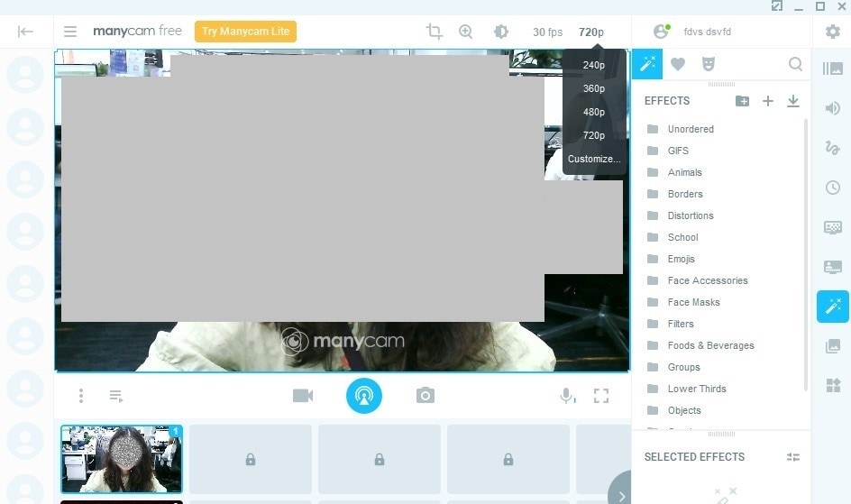Viewport: 851px width, 504px height.
Task: Open the zoom in magnifier tool
Action: tap(466, 32)
